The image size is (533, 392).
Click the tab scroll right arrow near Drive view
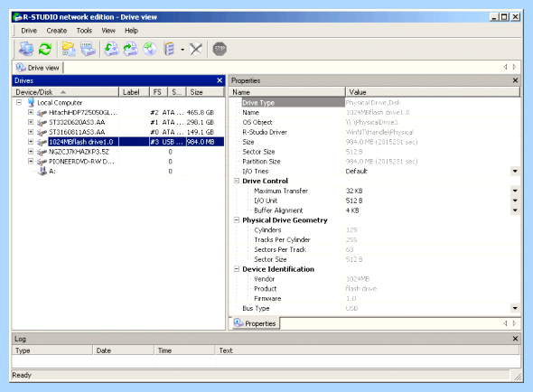tap(514, 67)
